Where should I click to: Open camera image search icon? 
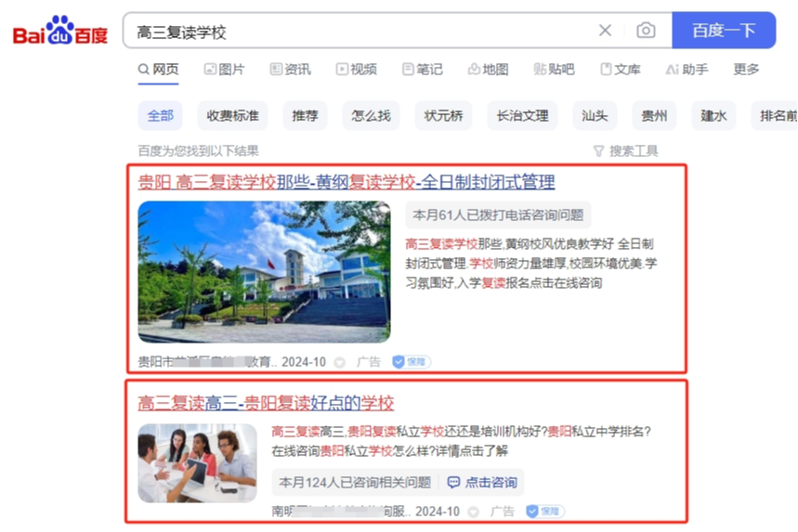pyautogui.click(x=646, y=31)
